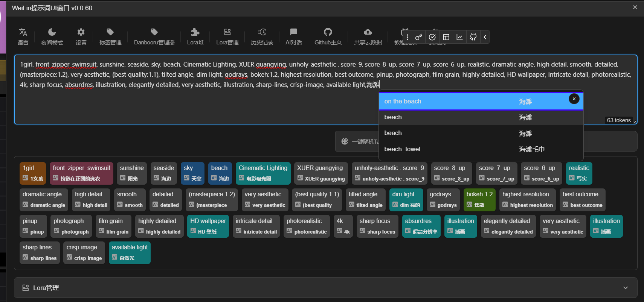
Task: Click the 'score_6_up' tag chip
Action: tap(542, 173)
